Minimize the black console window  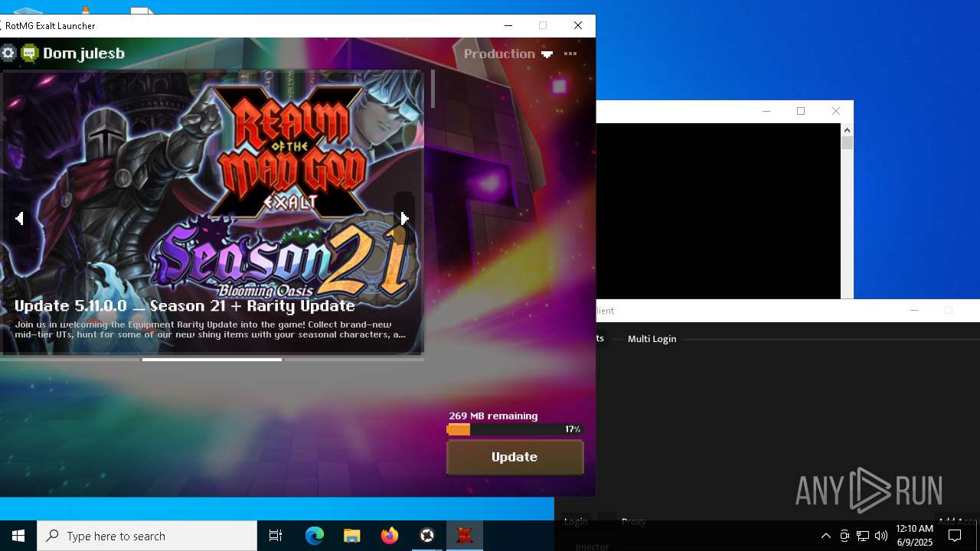coord(766,111)
